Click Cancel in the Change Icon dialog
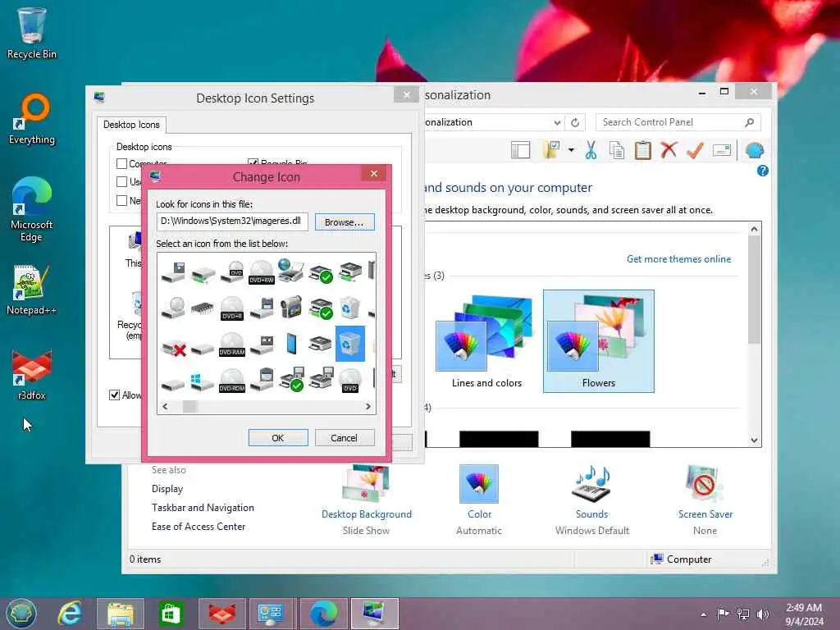The width and height of the screenshot is (840, 630). click(x=344, y=438)
